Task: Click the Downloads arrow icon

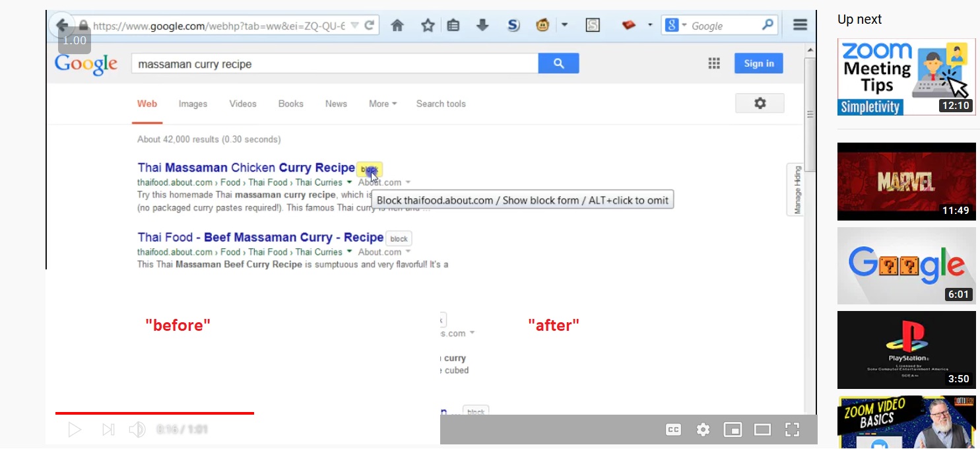Action: [x=482, y=24]
